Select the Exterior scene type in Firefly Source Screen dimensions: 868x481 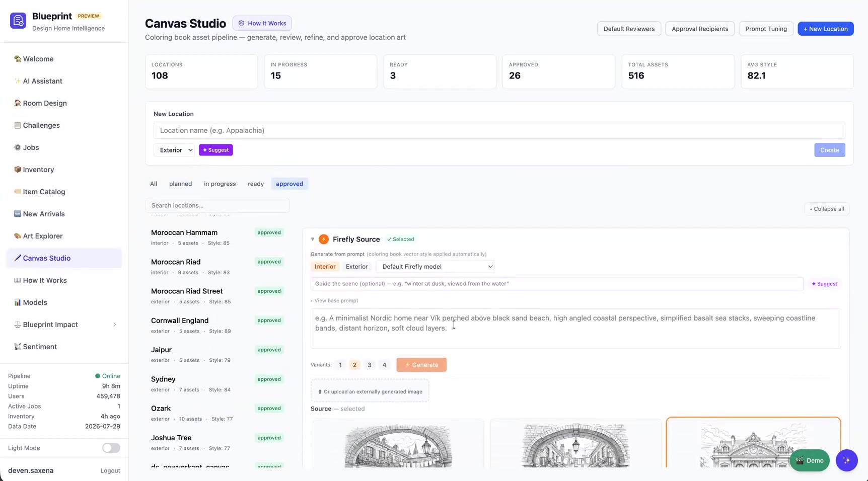[x=356, y=267]
